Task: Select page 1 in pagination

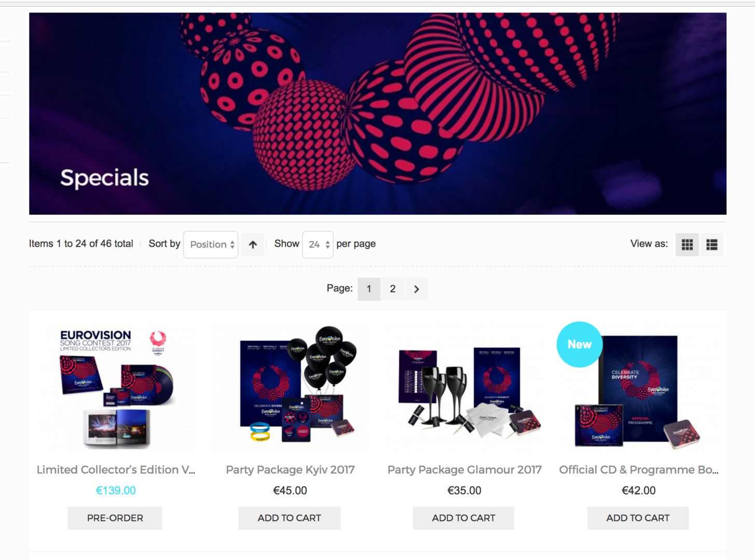Action: pos(369,289)
